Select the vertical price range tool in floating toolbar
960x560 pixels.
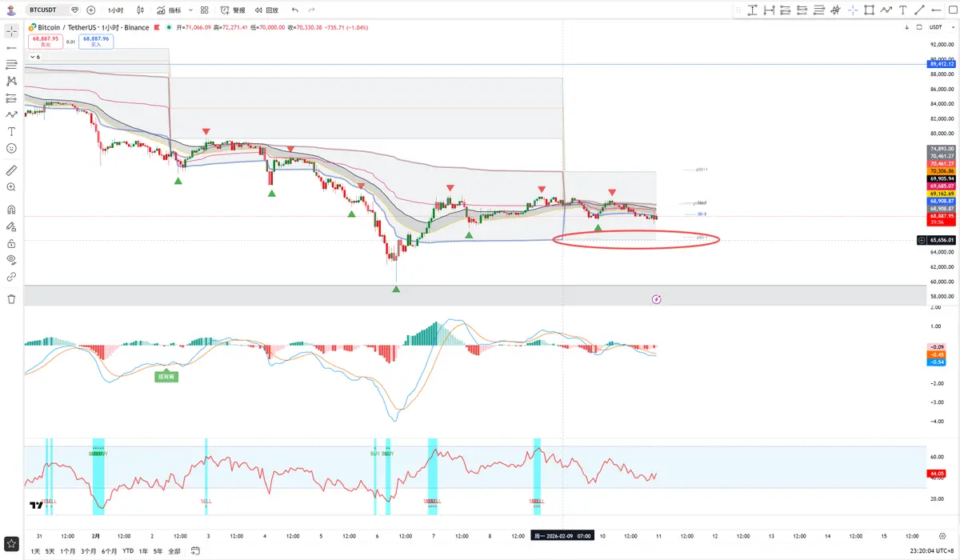[x=752, y=10]
